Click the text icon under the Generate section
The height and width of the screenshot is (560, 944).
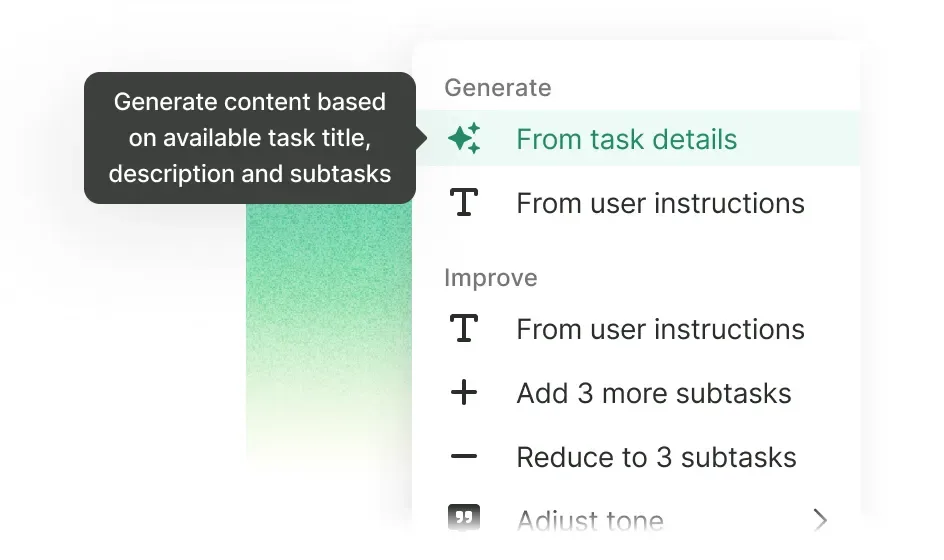pyautogui.click(x=464, y=203)
